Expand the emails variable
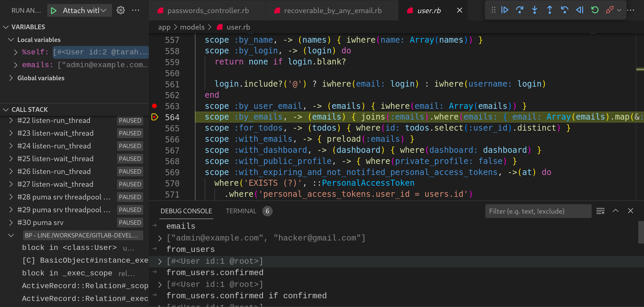This screenshot has width=644, height=307. point(15,65)
